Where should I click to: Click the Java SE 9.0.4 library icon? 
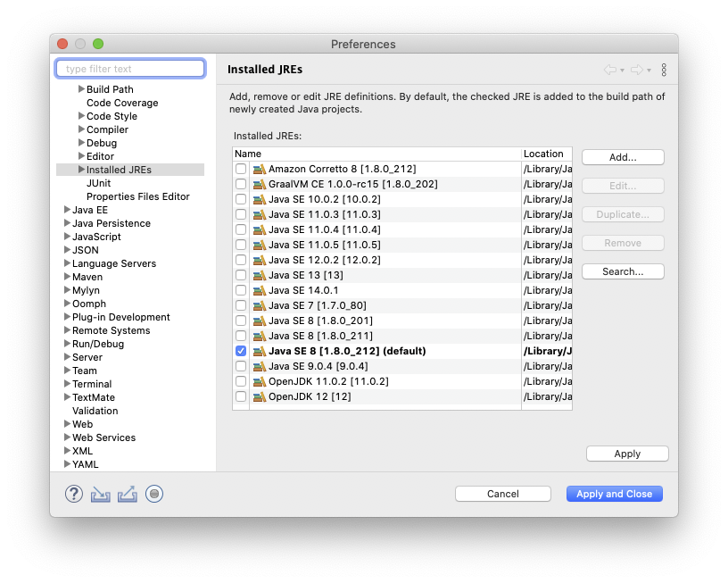coord(259,367)
